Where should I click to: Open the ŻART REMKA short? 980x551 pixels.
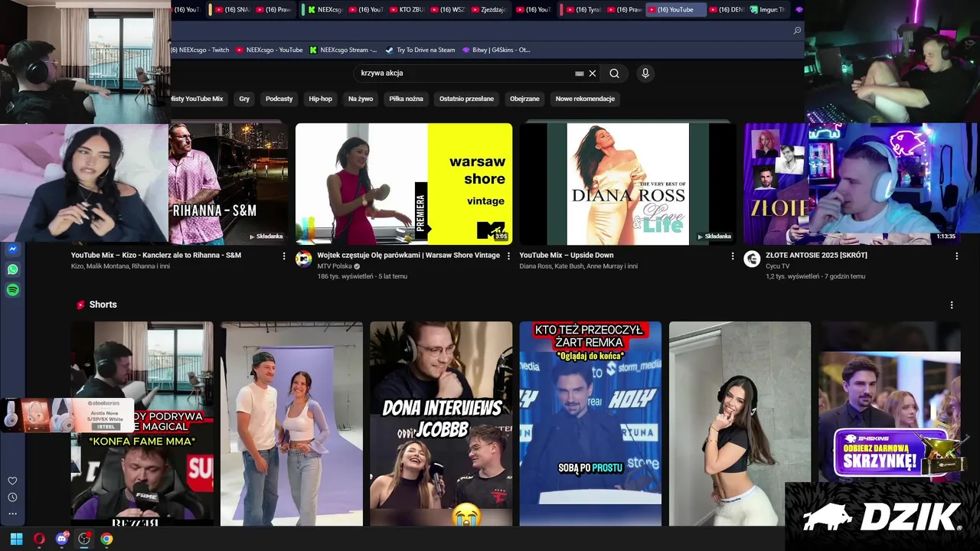590,423
